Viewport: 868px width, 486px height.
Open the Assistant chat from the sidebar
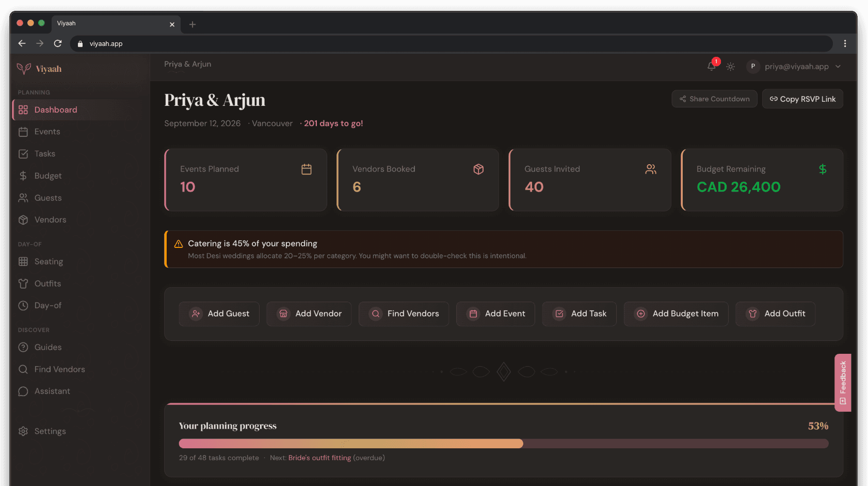(x=52, y=391)
